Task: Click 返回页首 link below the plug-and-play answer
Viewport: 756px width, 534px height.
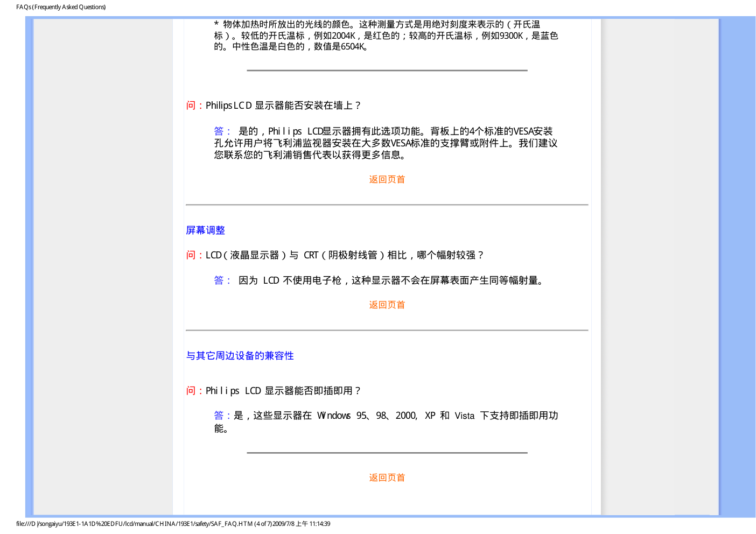Action: [387, 477]
